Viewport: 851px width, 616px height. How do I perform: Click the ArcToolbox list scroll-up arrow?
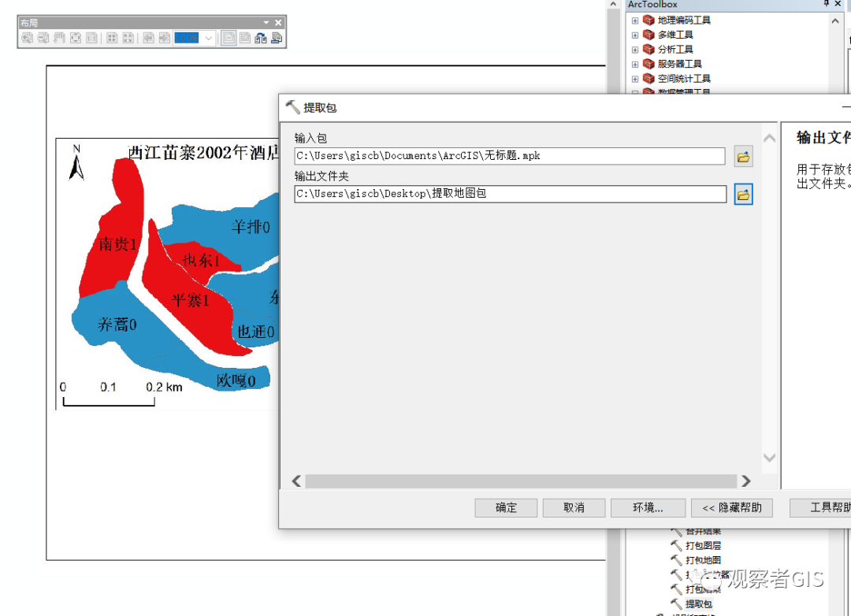835,21
